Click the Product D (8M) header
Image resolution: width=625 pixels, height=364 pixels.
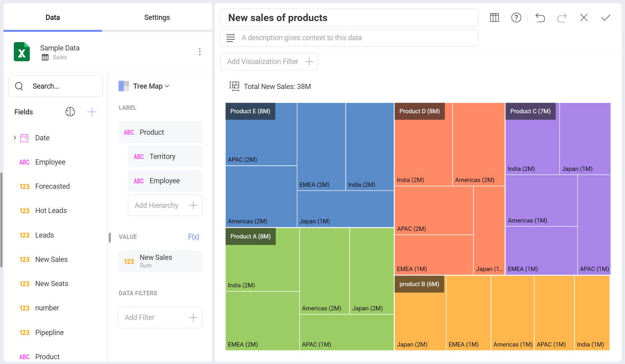click(419, 111)
